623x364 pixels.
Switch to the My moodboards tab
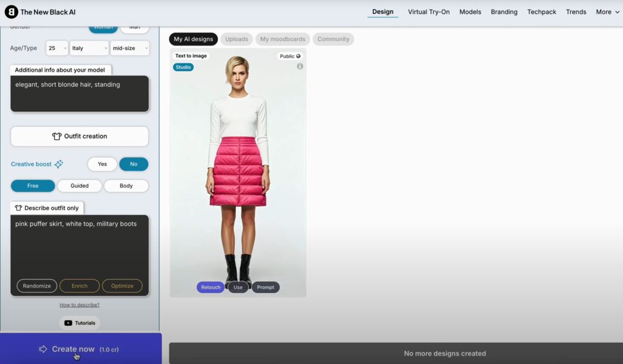point(282,39)
